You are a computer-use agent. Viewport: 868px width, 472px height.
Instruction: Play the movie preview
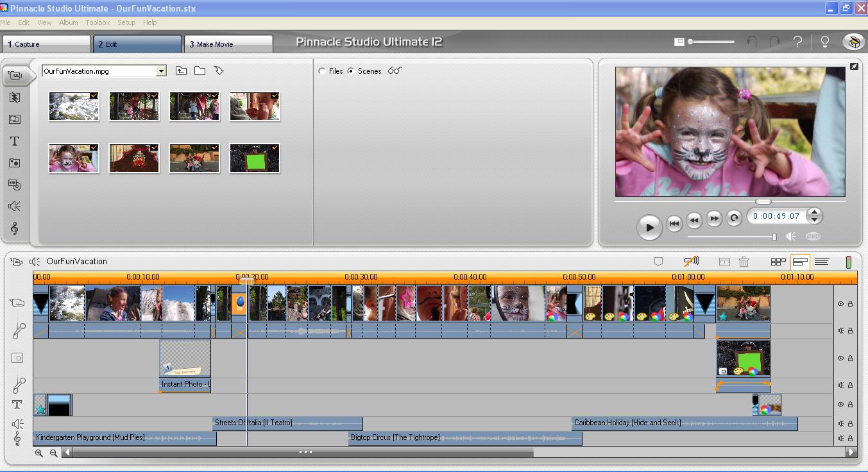coord(649,227)
